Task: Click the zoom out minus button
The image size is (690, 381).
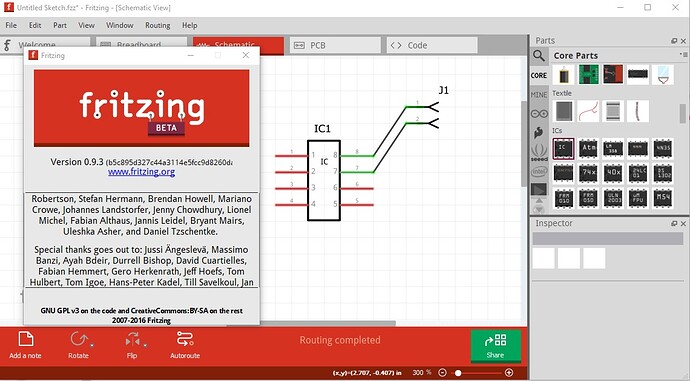Action: pos(443,373)
